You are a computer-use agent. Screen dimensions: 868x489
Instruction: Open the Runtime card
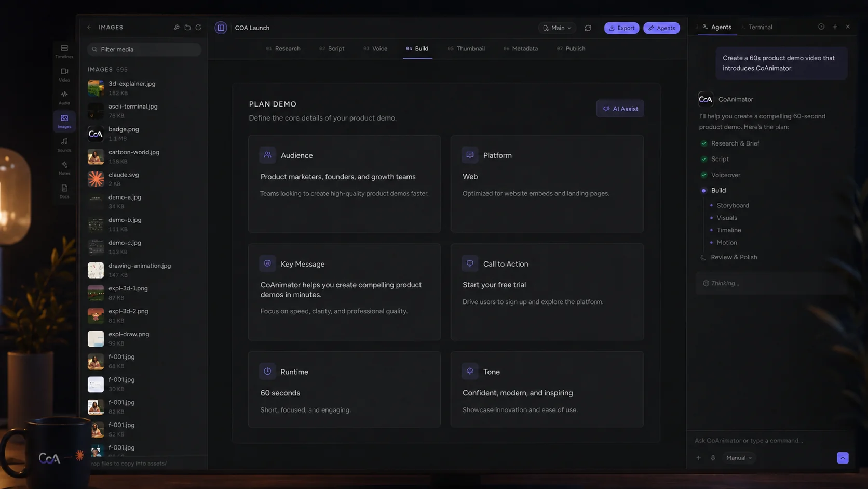(344, 389)
